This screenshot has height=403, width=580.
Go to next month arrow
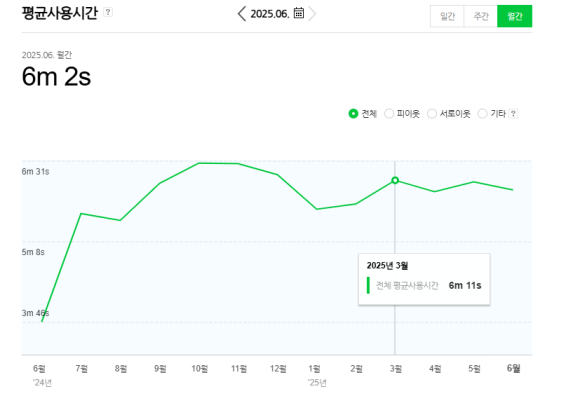tap(312, 14)
